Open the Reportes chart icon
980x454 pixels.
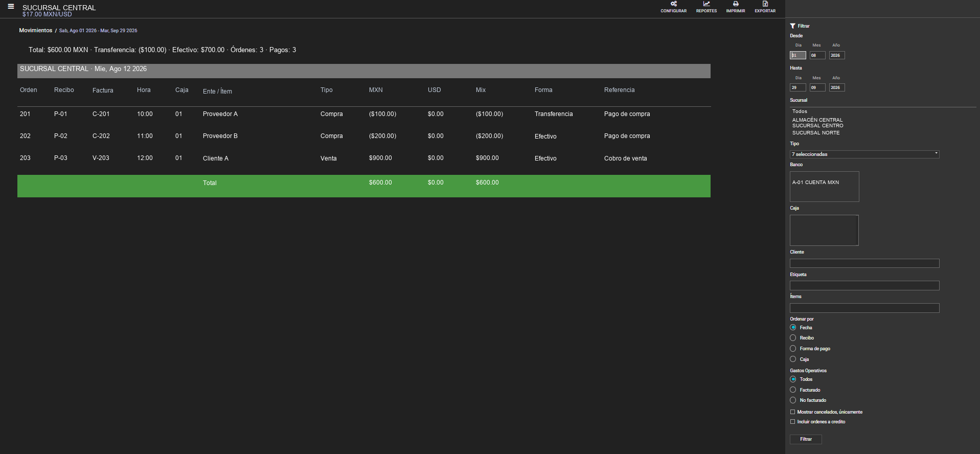706,4
